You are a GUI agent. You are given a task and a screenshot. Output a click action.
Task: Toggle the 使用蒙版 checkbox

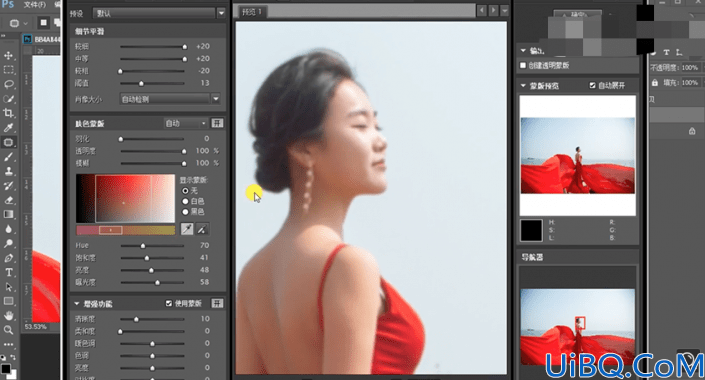[x=169, y=304]
